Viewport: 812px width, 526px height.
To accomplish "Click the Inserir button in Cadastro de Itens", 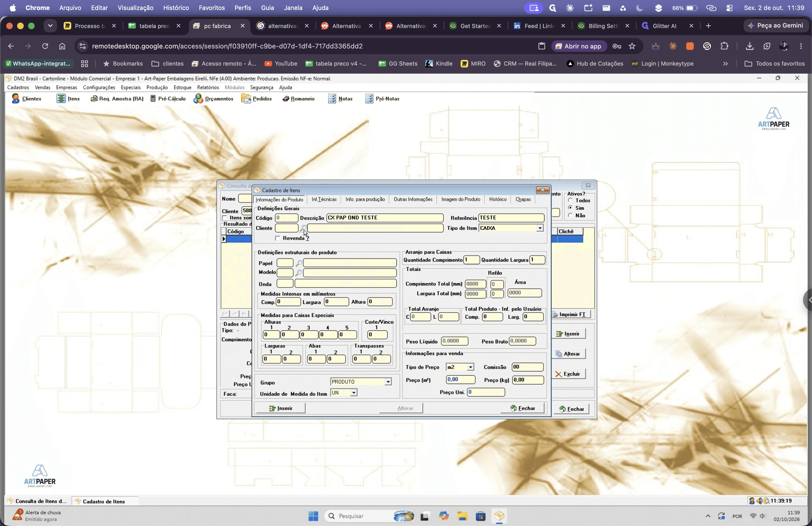I will (280, 408).
